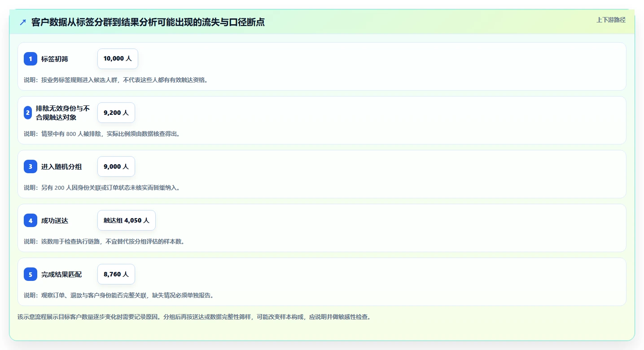Select the 完成结果匹配 step label
Screen dimensions: 644x350
coord(61,274)
